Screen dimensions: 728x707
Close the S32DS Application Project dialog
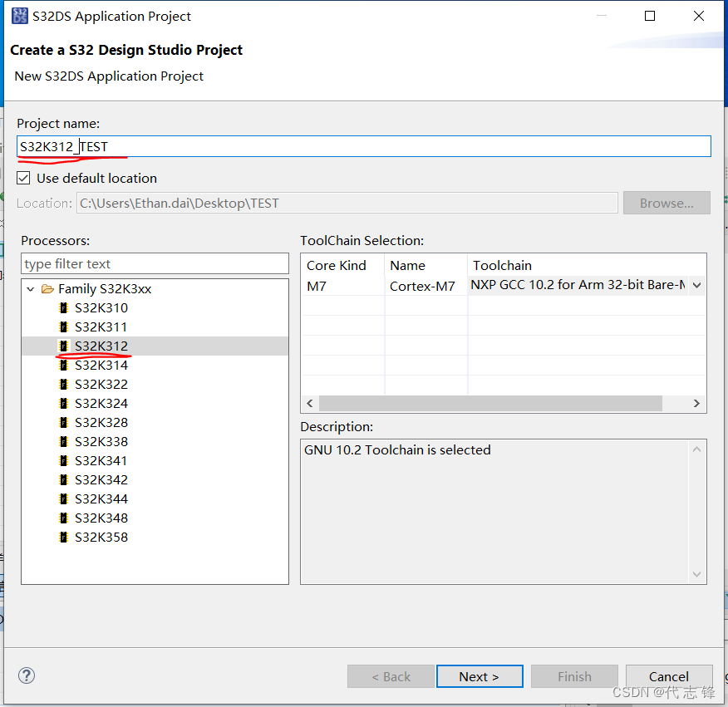pyautogui.click(x=699, y=16)
